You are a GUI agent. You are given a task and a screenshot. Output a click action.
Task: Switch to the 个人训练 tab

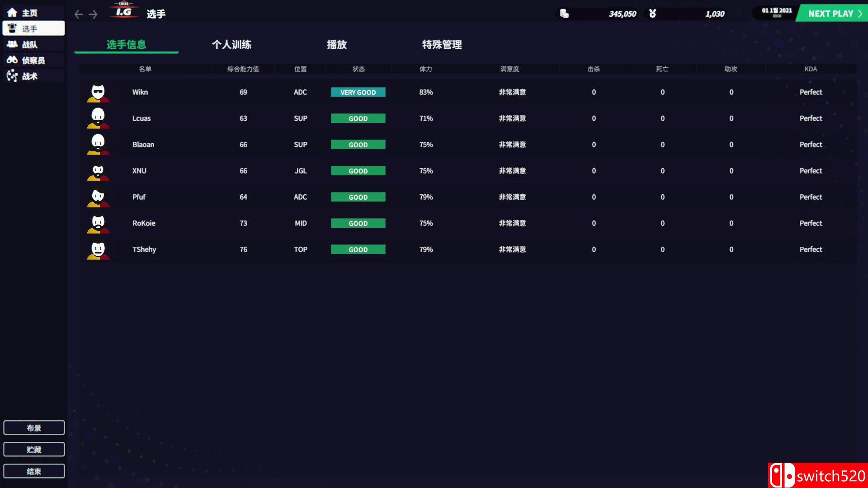[x=233, y=45]
